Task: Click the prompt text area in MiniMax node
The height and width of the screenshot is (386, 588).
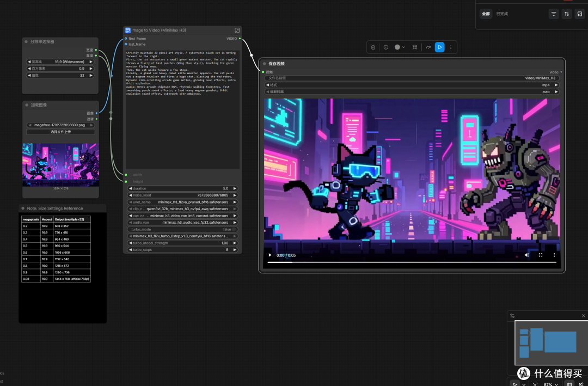Action: [x=182, y=109]
